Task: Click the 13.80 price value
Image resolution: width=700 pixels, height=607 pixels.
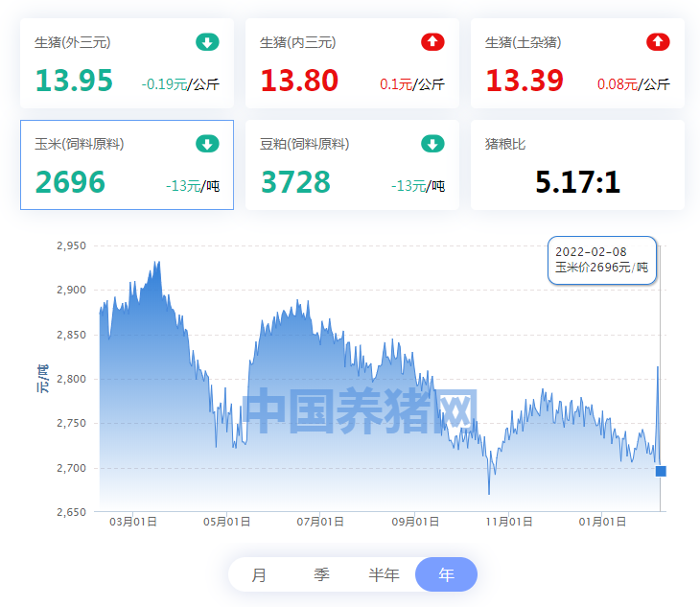Action: (299, 81)
